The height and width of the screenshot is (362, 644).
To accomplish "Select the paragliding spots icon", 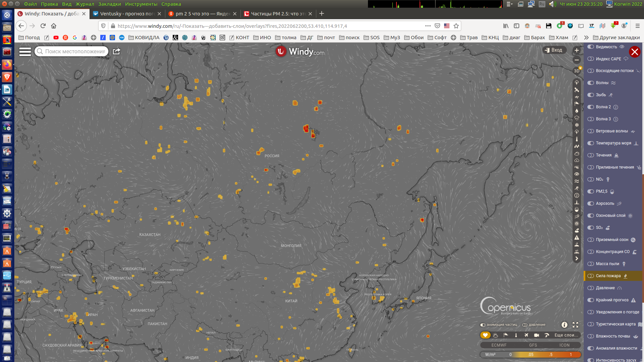I will click(x=547, y=335).
